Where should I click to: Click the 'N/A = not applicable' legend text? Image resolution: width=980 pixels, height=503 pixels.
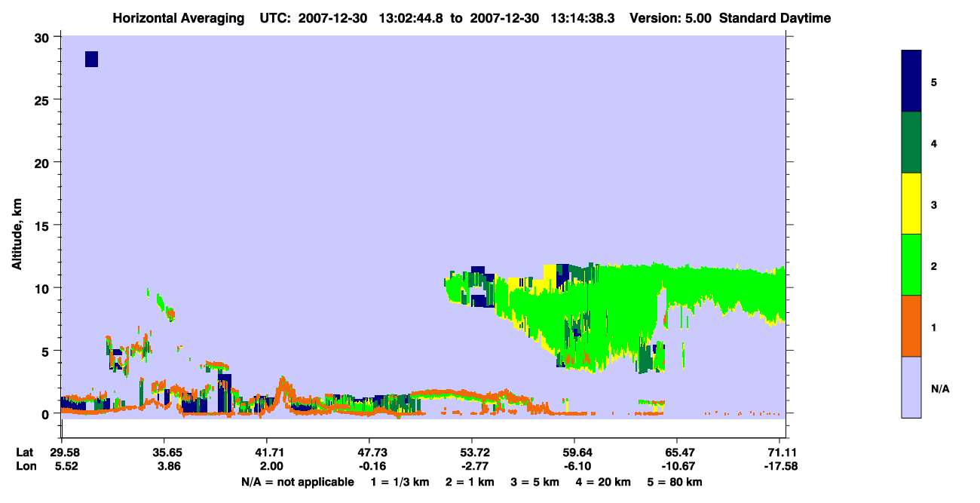click(297, 482)
